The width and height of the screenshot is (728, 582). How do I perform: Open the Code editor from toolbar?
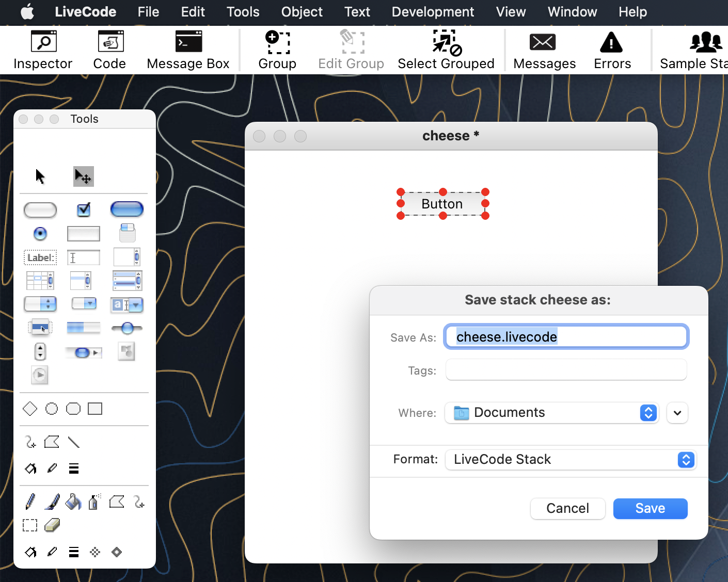(109, 50)
